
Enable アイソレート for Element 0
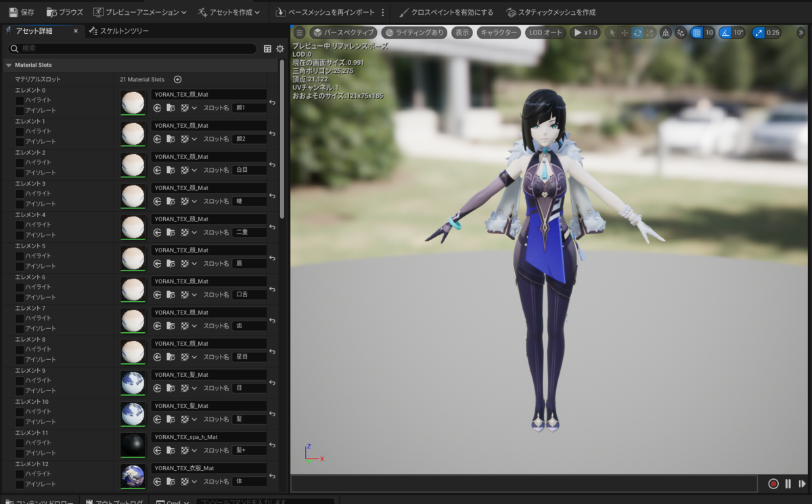click(20, 110)
